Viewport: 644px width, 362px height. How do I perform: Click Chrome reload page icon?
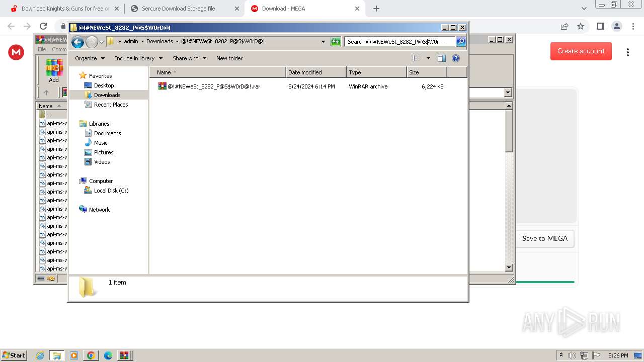pos(43,27)
